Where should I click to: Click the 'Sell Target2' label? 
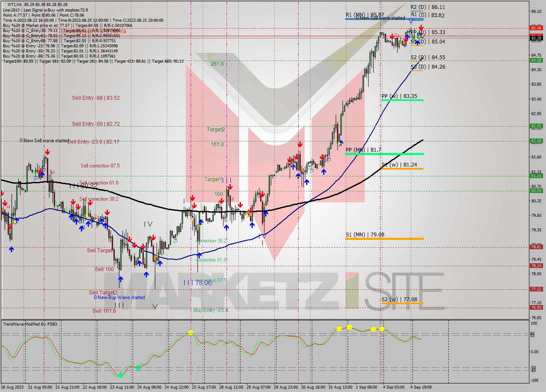[x=103, y=293]
